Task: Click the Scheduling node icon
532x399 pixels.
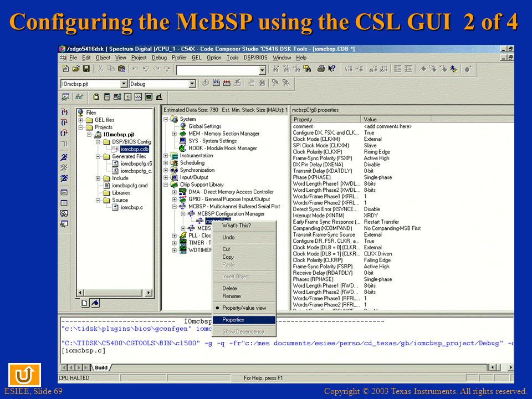Action: (175, 163)
